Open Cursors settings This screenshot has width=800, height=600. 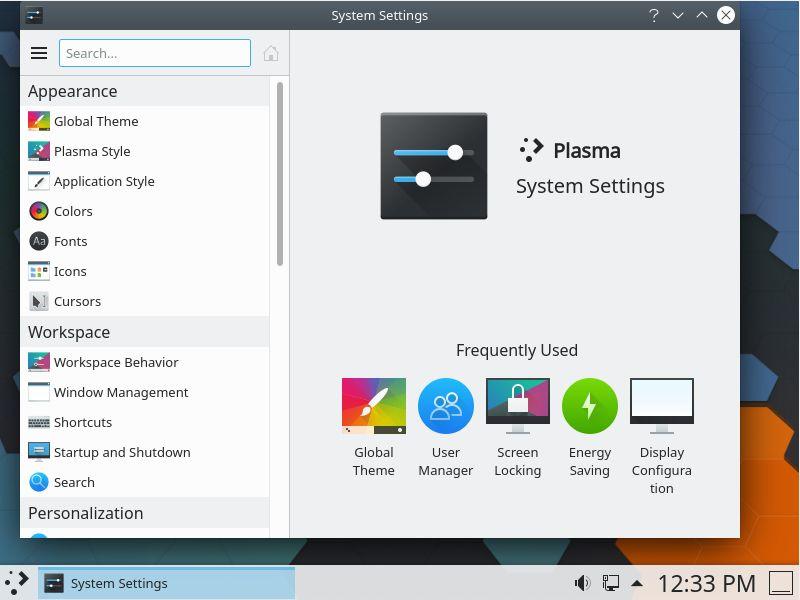click(77, 301)
